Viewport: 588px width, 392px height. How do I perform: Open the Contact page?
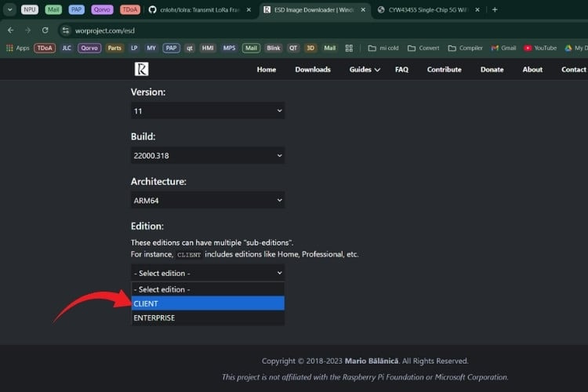point(574,70)
